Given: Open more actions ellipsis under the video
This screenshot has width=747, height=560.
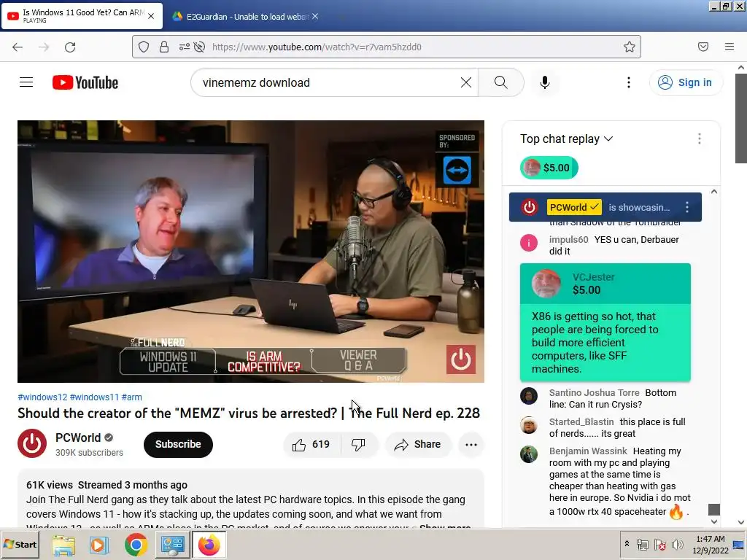Looking at the screenshot, I should click(471, 445).
